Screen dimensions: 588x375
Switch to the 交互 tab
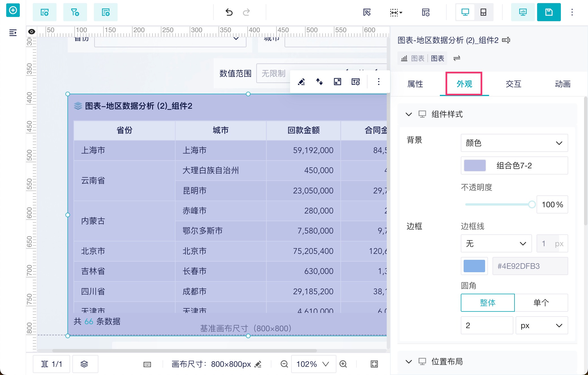[513, 84]
